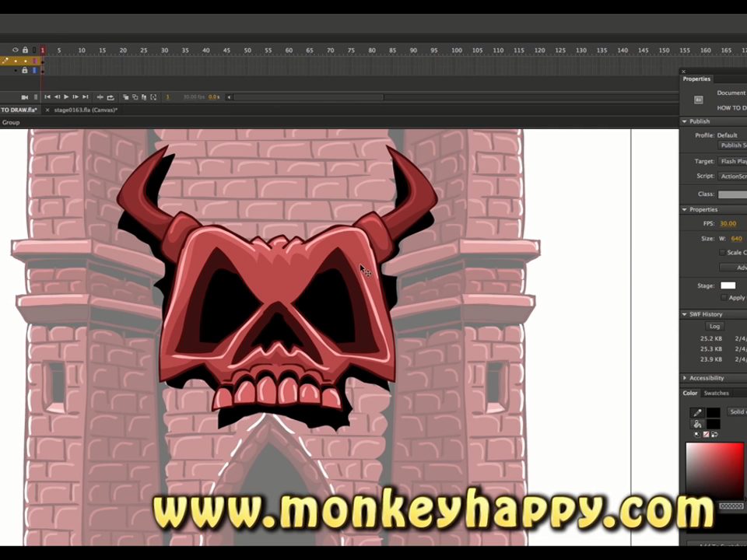Click the FPS 30.00 value
Screen dimensions: 747x560
pyautogui.click(x=728, y=223)
